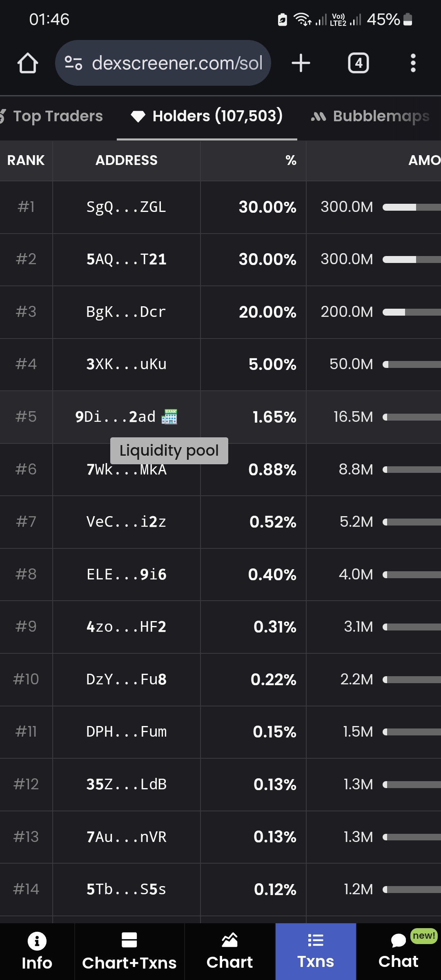This screenshot has width=441, height=980.
Task: Click the amount bar for rank #3
Action: pos(411,312)
